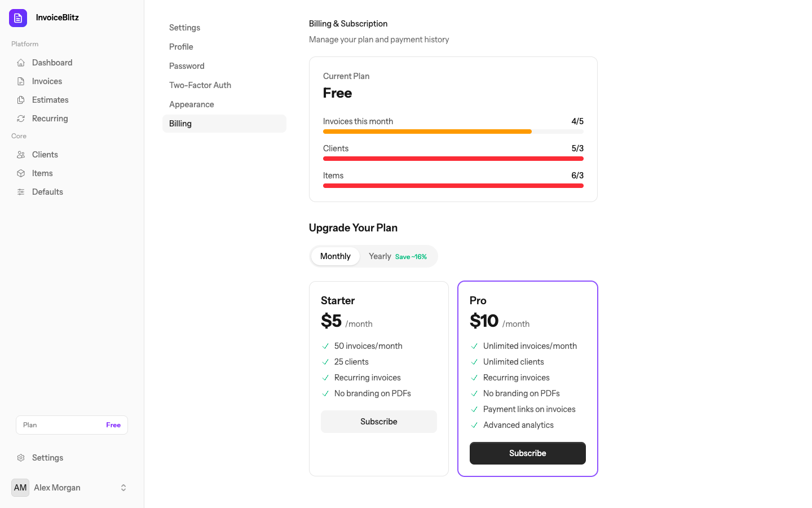Click the Clients usage progress bar
Viewport: 812px width, 508px height.
[x=453, y=159]
